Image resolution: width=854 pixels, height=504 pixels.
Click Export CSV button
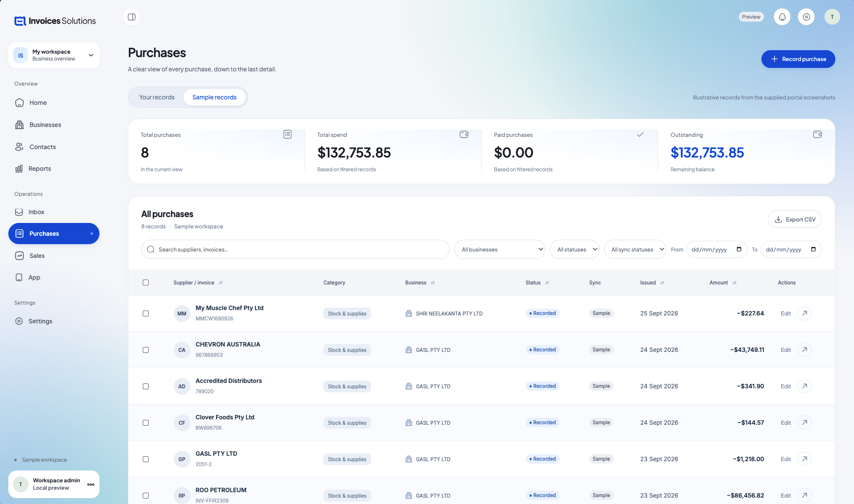[x=795, y=220]
